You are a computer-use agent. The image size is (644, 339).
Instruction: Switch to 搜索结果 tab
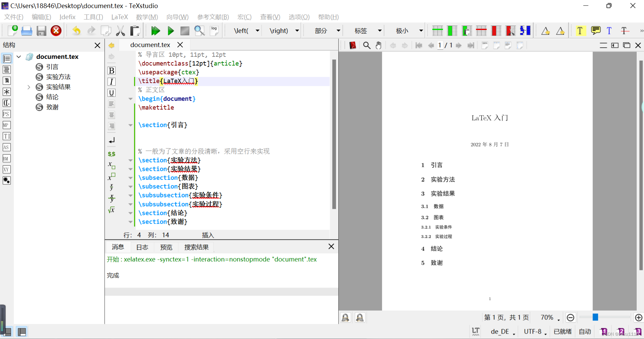click(197, 247)
